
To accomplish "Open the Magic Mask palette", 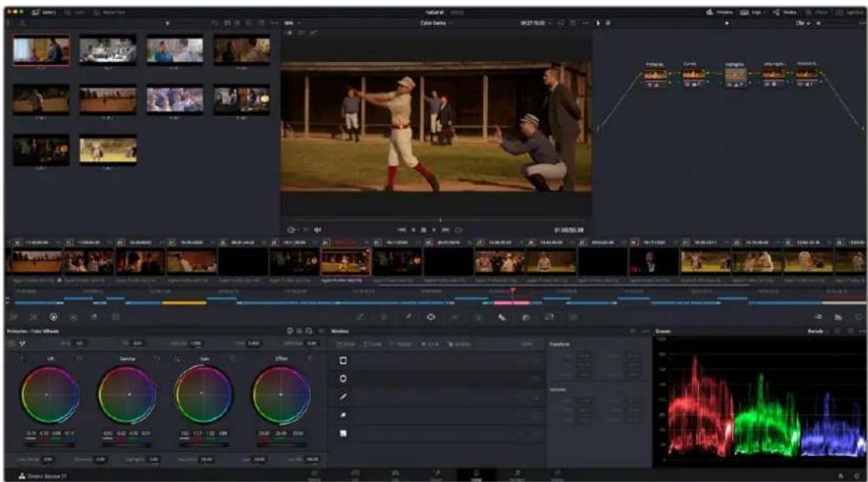I will 477,317.
